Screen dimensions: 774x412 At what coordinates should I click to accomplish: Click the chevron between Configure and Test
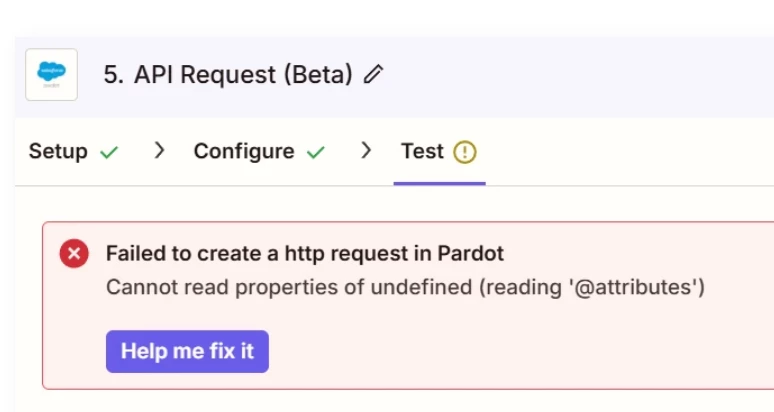366,151
